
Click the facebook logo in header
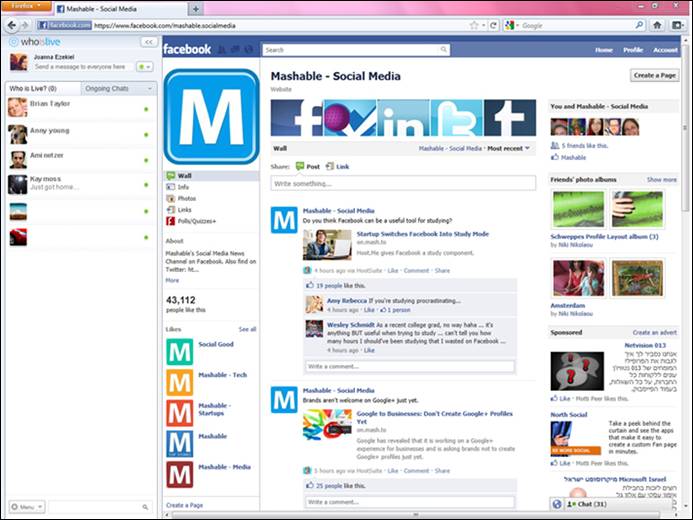[187, 49]
